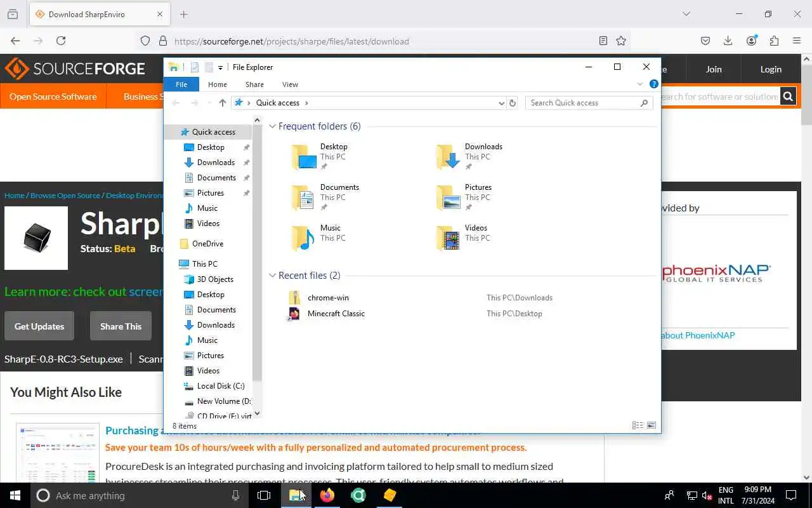This screenshot has width=812, height=508.
Task: Expand the address bar history dropdown
Action: click(501, 103)
